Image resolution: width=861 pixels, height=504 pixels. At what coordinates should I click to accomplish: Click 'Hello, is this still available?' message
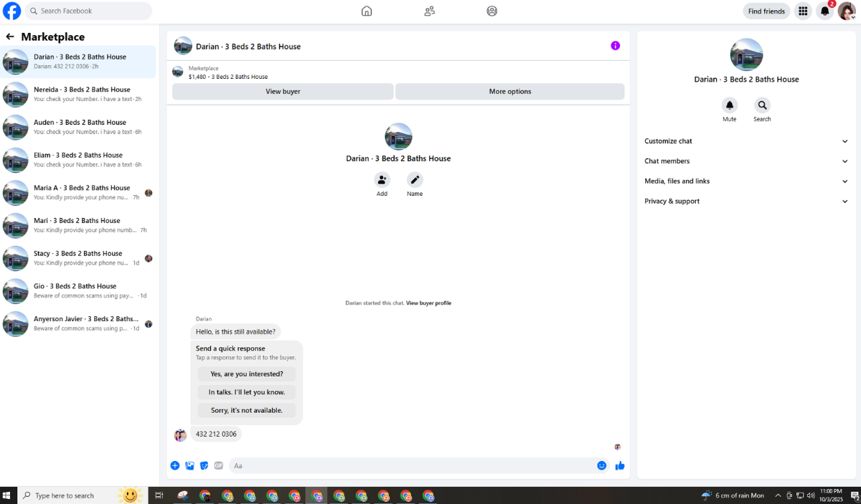[x=235, y=331]
